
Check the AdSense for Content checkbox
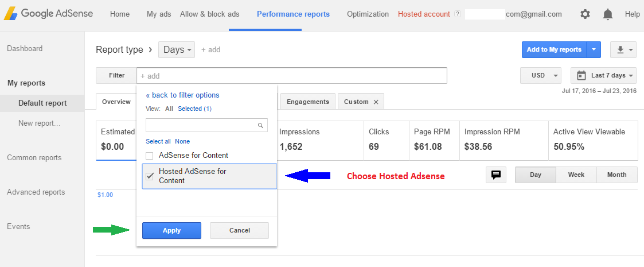[x=150, y=156]
